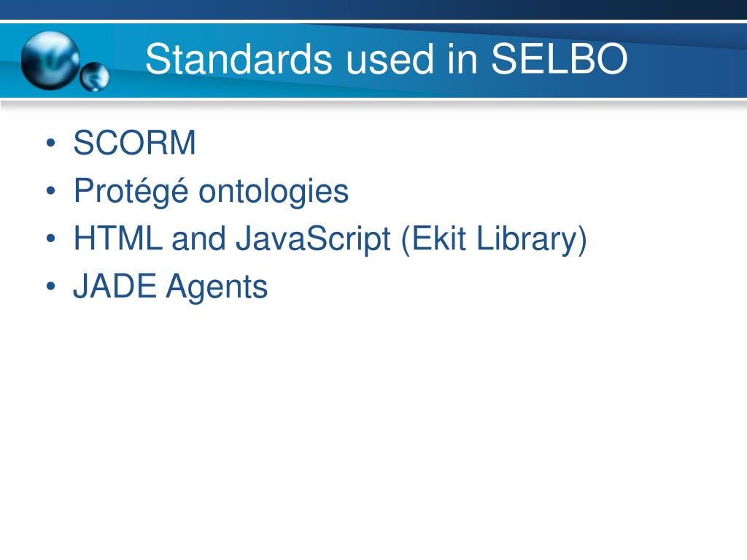Screen dimensions: 747x560
Task: Click the word 'SELBO' in the title
Action: [559, 59]
